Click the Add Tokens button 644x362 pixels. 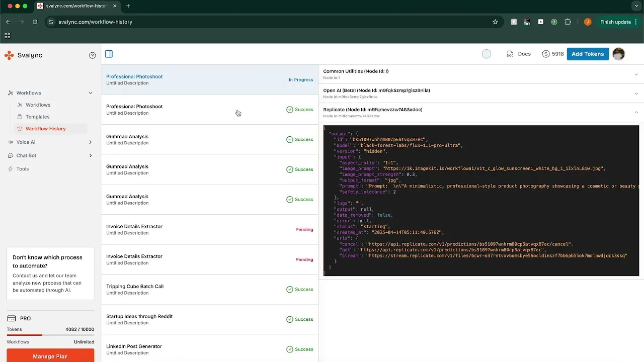(x=587, y=54)
